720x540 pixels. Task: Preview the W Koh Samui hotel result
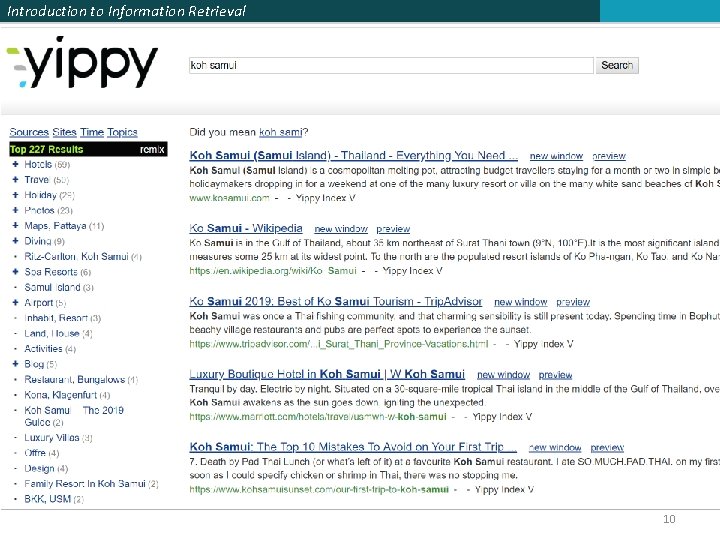point(555,375)
